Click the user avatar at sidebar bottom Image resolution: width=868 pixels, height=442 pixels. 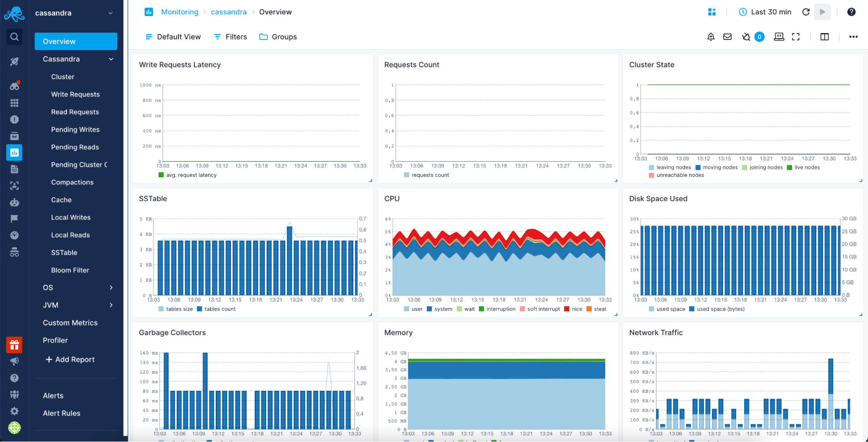click(x=14, y=428)
